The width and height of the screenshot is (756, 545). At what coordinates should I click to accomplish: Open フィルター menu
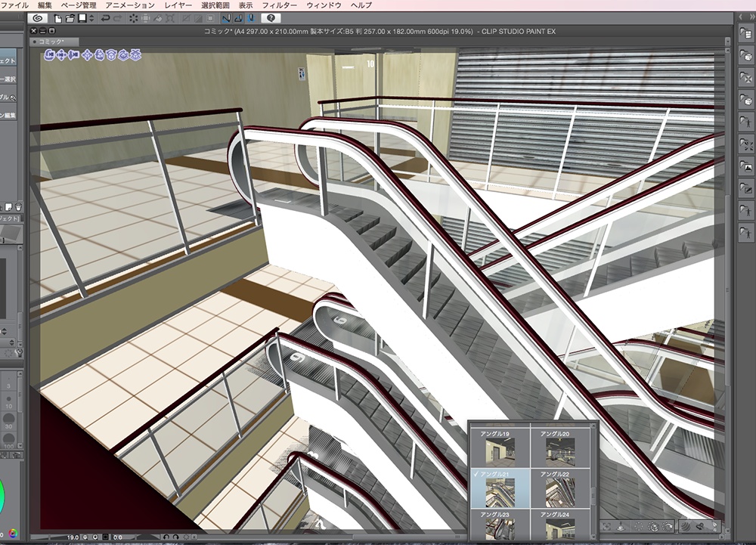279,5
